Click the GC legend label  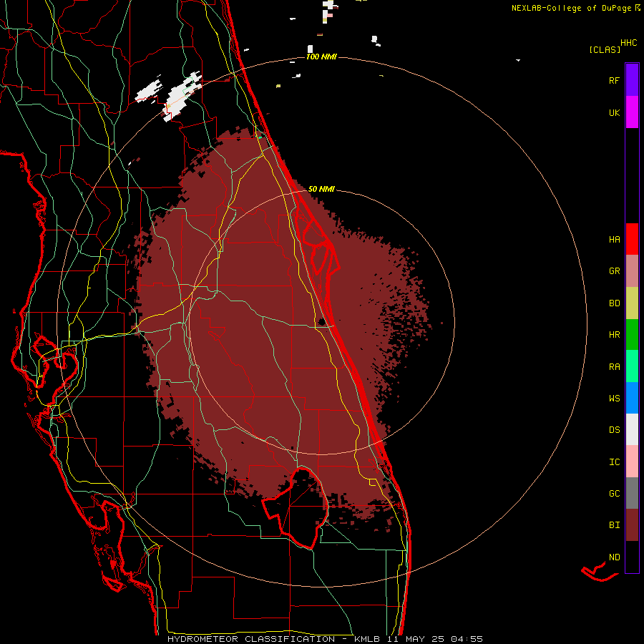[614, 493]
